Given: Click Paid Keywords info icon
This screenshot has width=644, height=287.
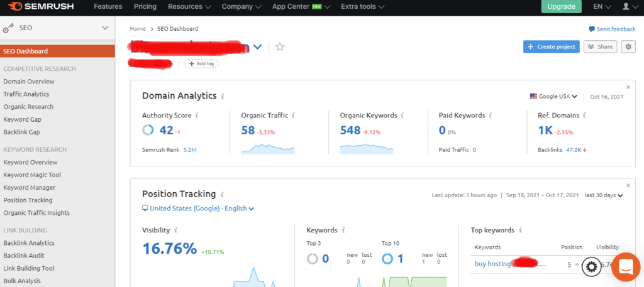Looking at the screenshot, I should [491, 116].
